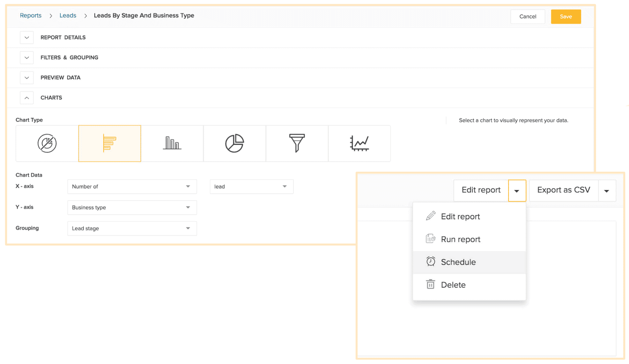Go to the Reports breadcrumb link
Screen dimensions: 629x364
point(31,15)
